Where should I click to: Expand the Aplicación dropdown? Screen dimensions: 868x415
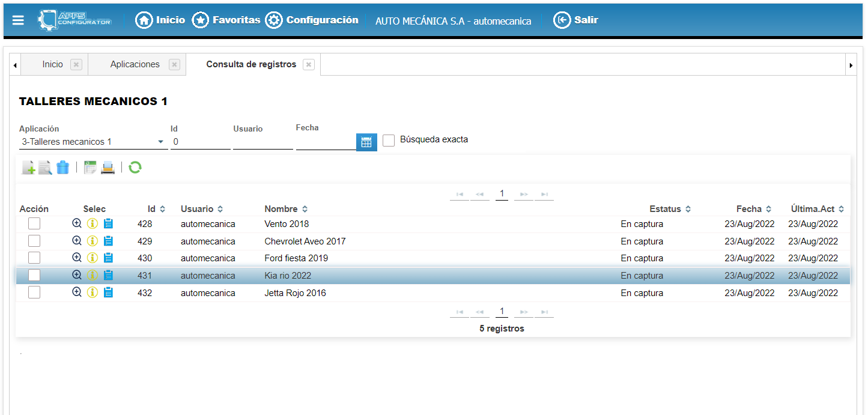(x=160, y=142)
